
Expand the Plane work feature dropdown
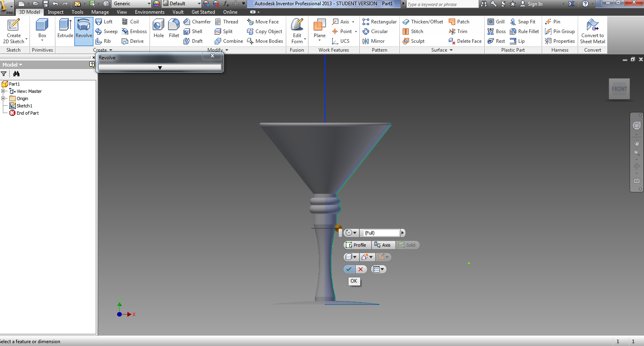point(319,40)
